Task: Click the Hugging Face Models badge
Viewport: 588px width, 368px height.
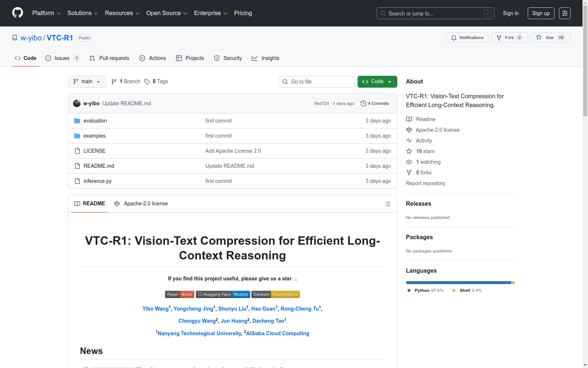Action: [x=223, y=294]
